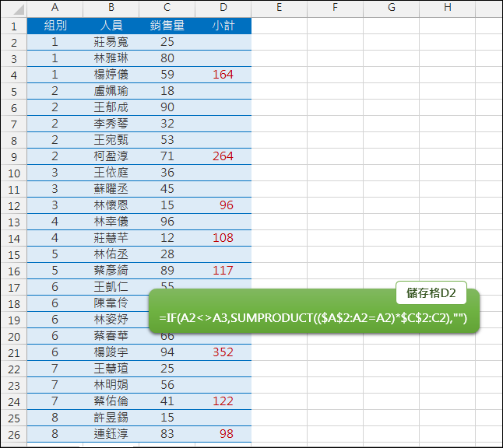Image resolution: width=503 pixels, height=448 pixels.
Task: Click sales value 56
Action: [x=167, y=385]
